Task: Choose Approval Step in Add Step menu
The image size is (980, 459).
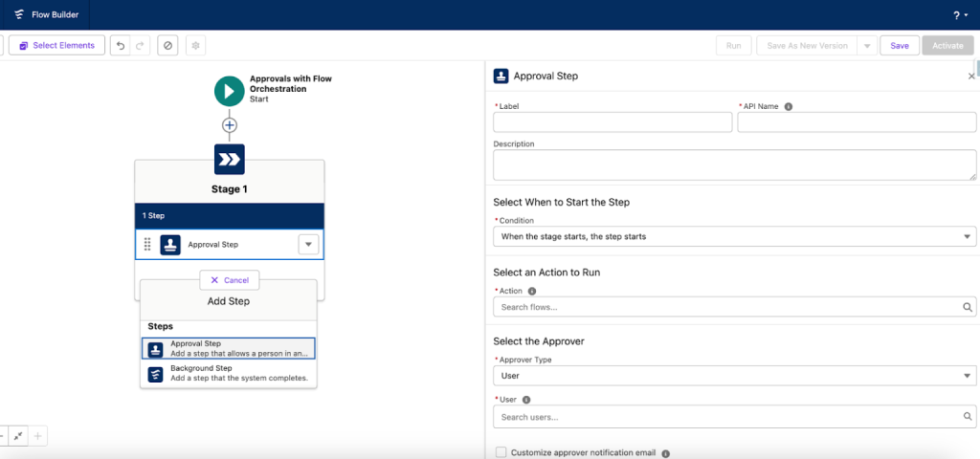Action: (x=229, y=348)
